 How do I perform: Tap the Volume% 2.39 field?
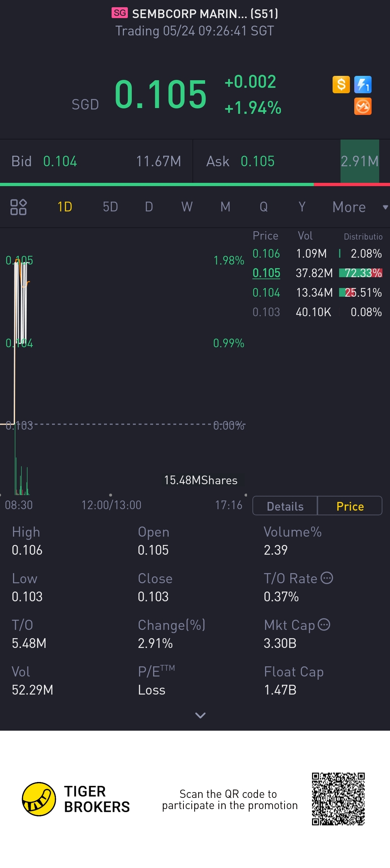[x=292, y=541]
